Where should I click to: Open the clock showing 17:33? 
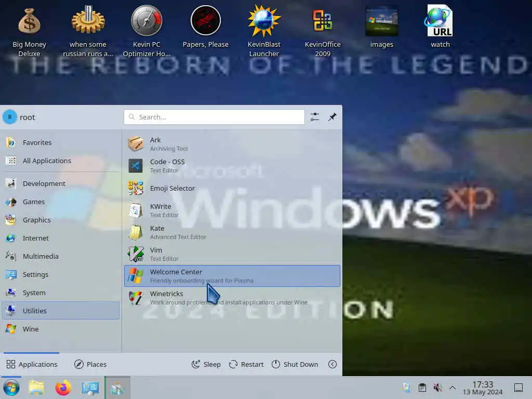pyautogui.click(x=483, y=388)
